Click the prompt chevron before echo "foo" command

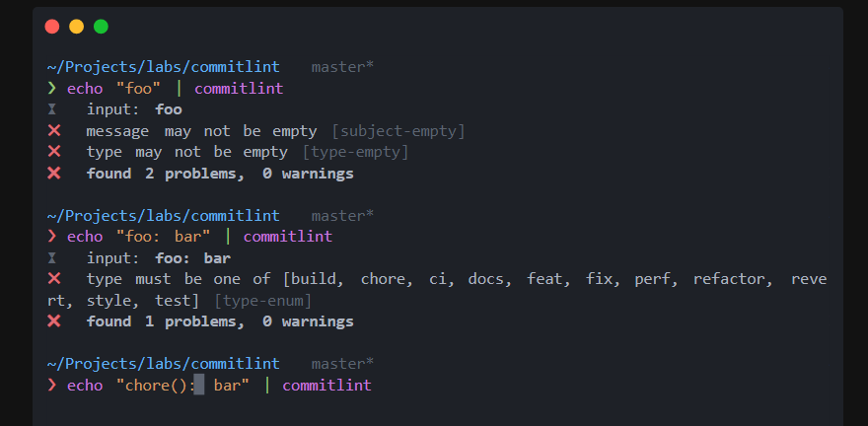point(52,89)
